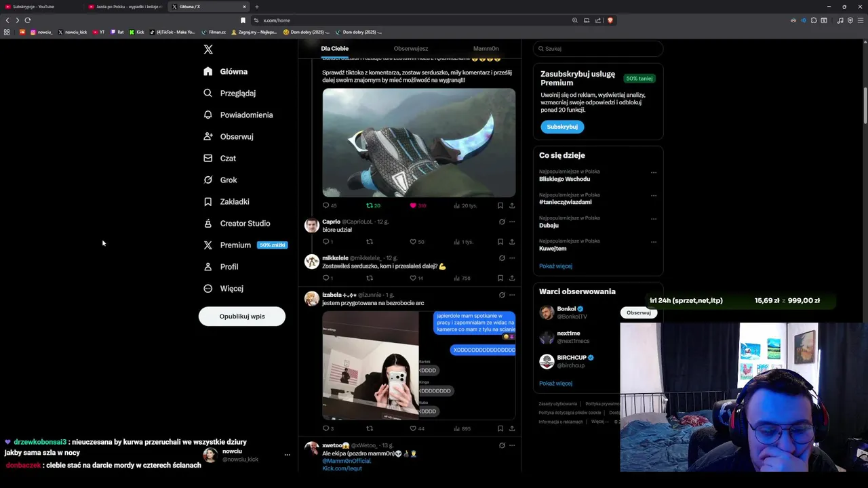Viewport: 868px width, 488px height.
Task: Open Zakładki bookmarks
Action: pyautogui.click(x=226, y=201)
